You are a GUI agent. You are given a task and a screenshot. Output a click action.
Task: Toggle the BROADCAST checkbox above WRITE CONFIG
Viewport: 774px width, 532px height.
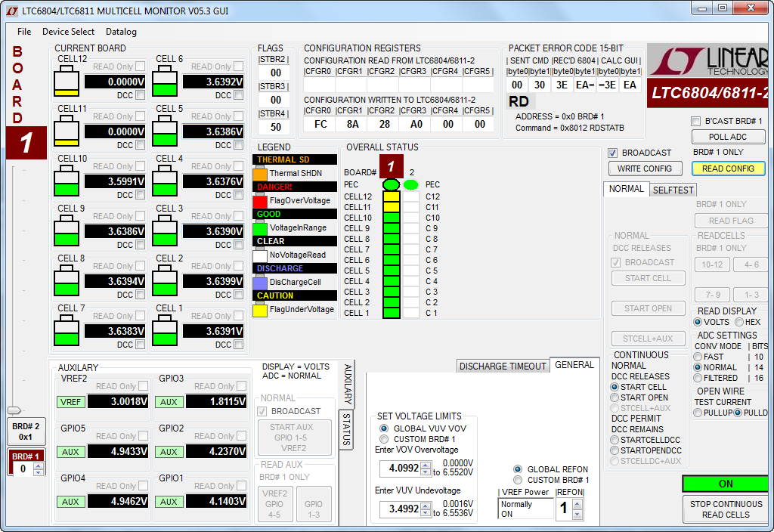(612, 153)
